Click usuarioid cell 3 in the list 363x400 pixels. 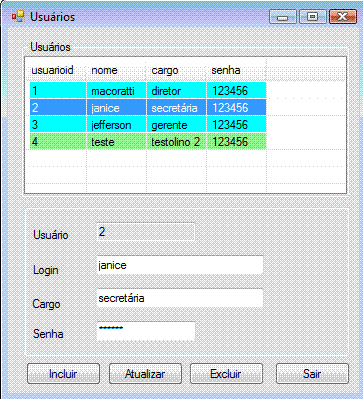click(58, 125)
